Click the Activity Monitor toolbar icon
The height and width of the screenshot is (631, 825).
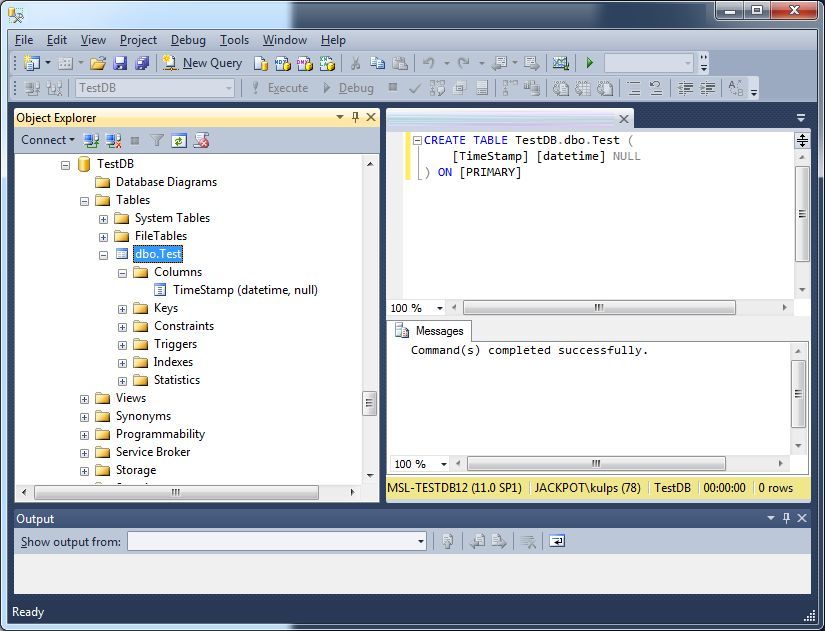click(560, 63)
